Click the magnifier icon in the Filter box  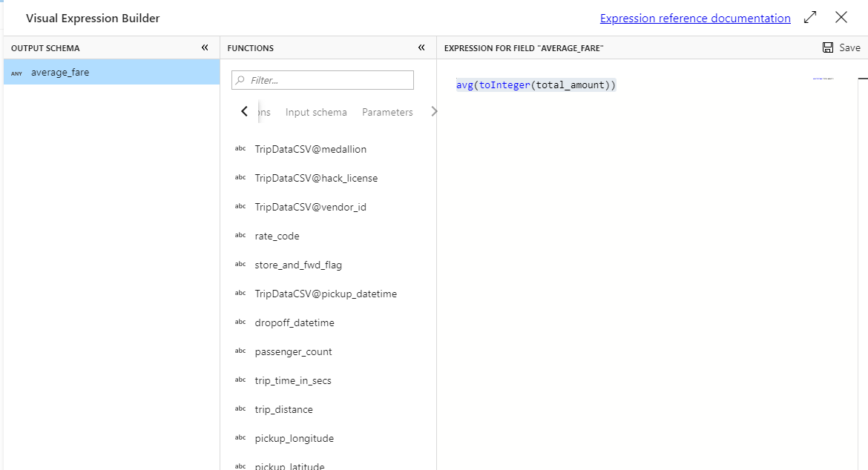point(241,79)
